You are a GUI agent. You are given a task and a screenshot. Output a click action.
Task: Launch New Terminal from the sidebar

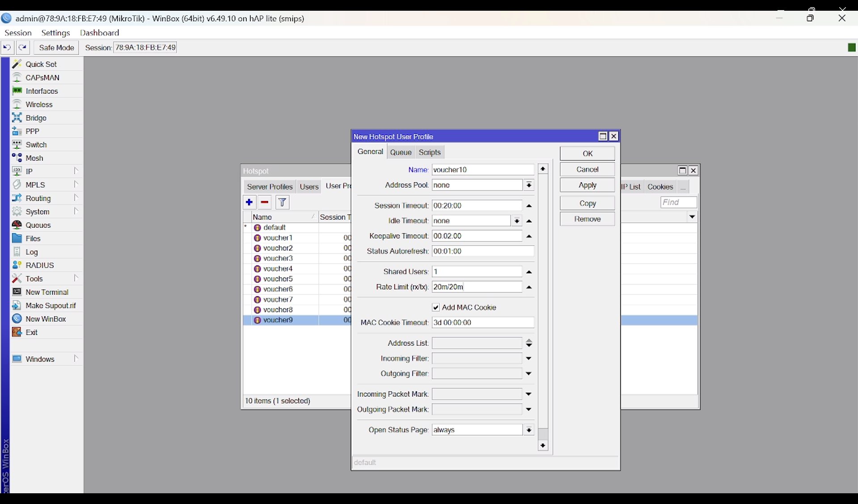click(46, 292)
